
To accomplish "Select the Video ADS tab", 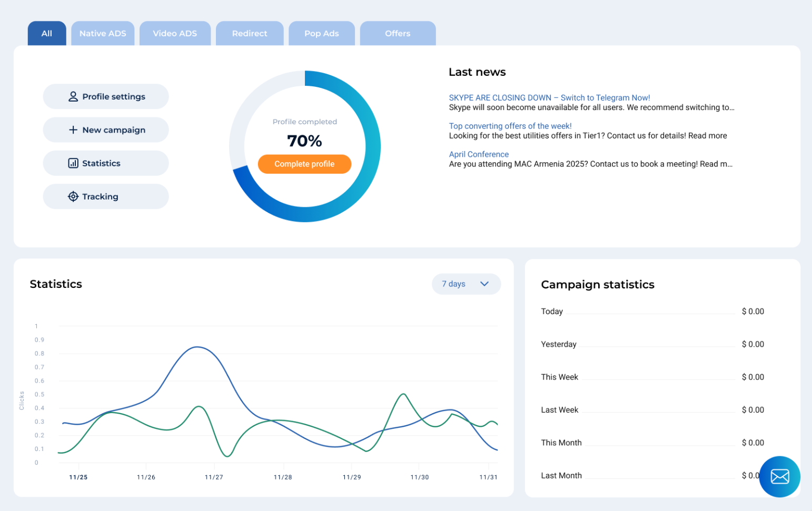I will 175,34.
